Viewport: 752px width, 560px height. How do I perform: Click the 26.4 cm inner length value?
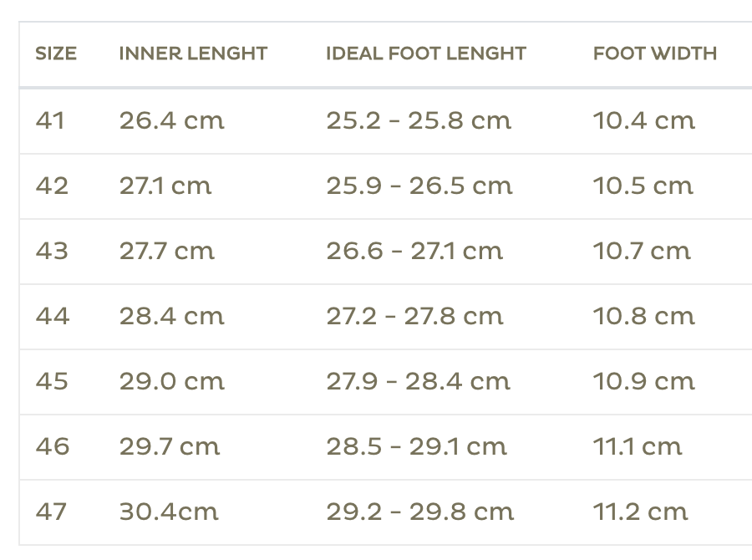pyautogui.click(x=172, y=120)
